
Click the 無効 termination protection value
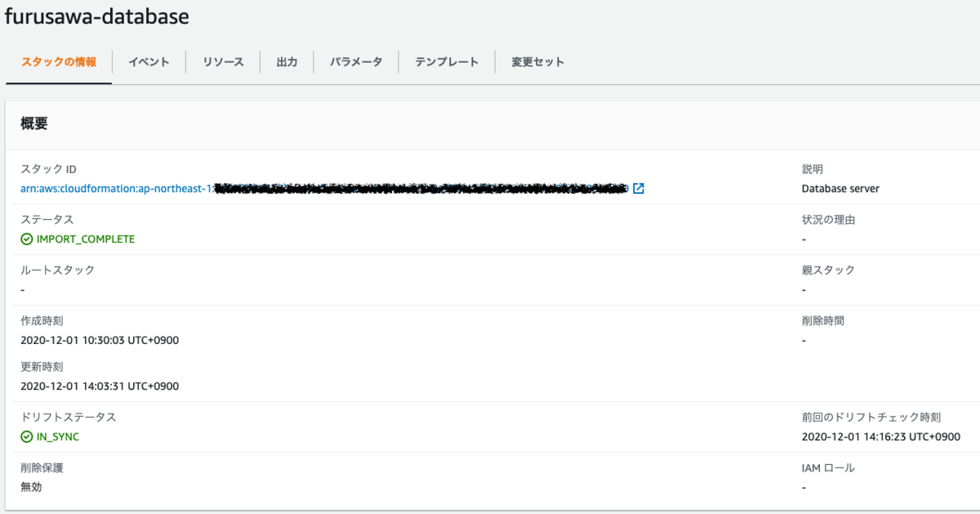pyautogui.click(x=31, y=487)
